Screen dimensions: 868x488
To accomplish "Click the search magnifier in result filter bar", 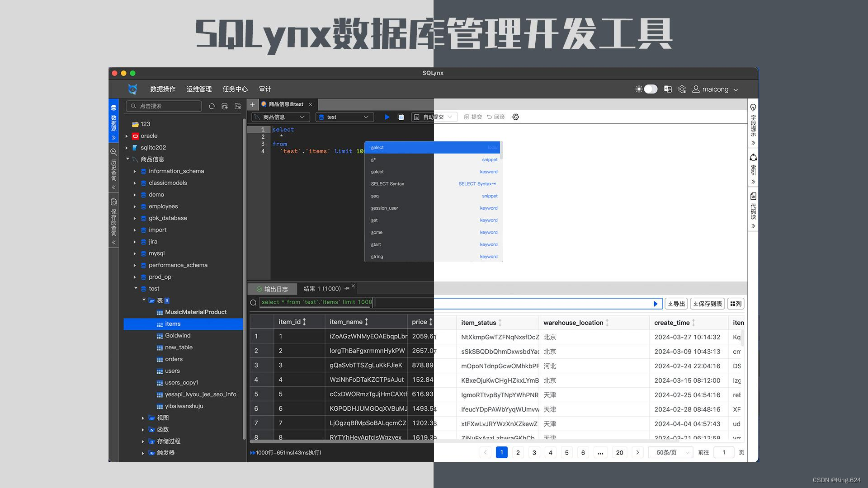I will click(254, 302).
